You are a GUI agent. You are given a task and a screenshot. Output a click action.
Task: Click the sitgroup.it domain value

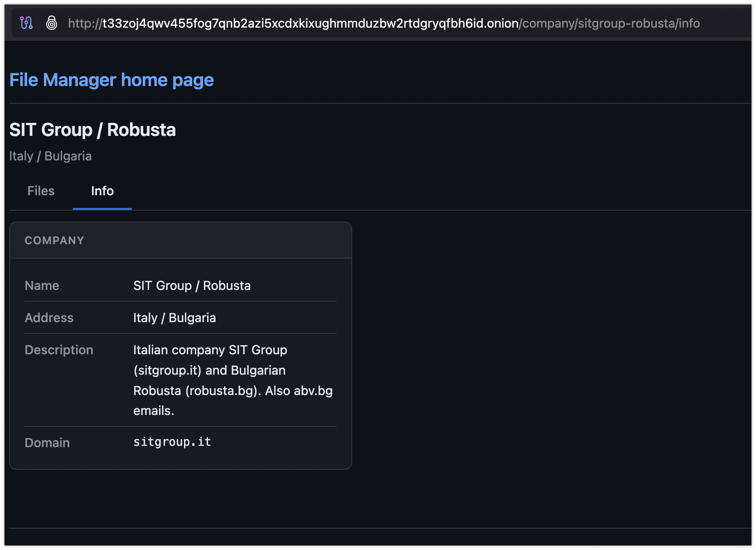coord(172,442)
